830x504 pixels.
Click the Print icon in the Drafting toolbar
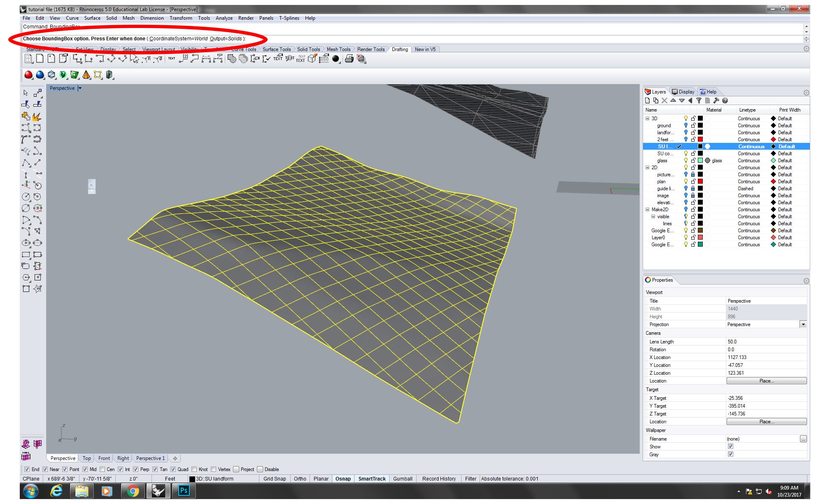[349, 59]
